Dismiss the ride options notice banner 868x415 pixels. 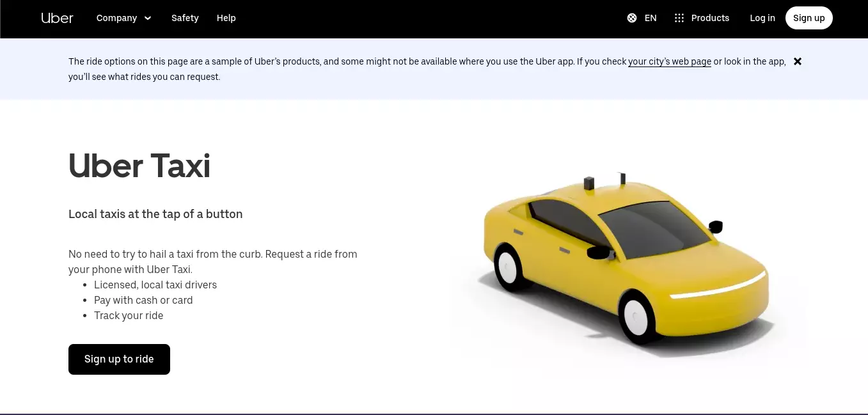tap(798, 61)
